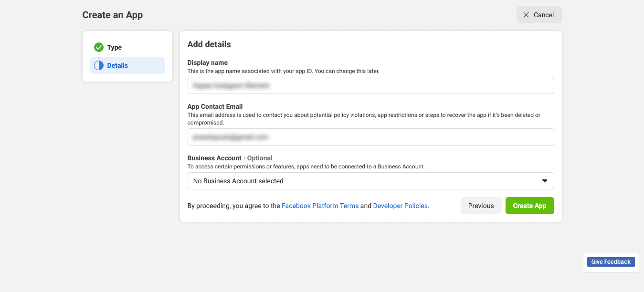This screenshot has height=292, width=644.
Task: Focus the Display name text field
Action: (370, 85)
